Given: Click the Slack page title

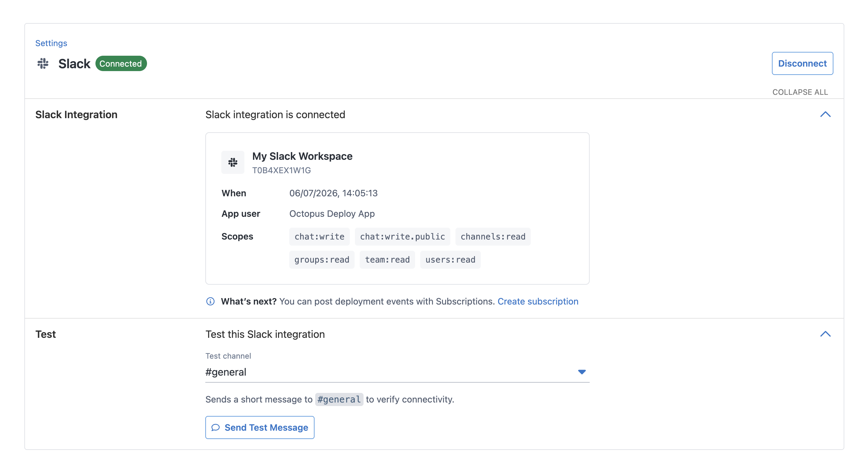Looking at the screenshot, I should tap(74, 63).
